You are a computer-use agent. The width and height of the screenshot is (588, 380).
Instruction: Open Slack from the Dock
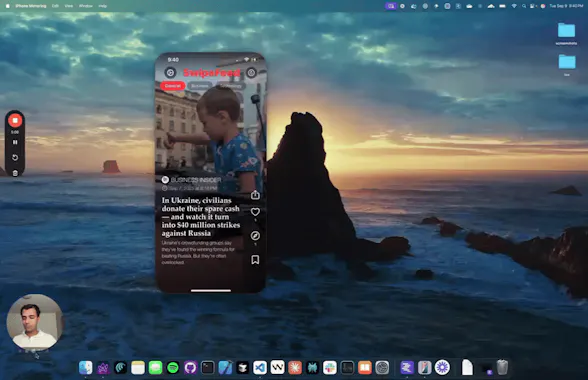point(330,368)
